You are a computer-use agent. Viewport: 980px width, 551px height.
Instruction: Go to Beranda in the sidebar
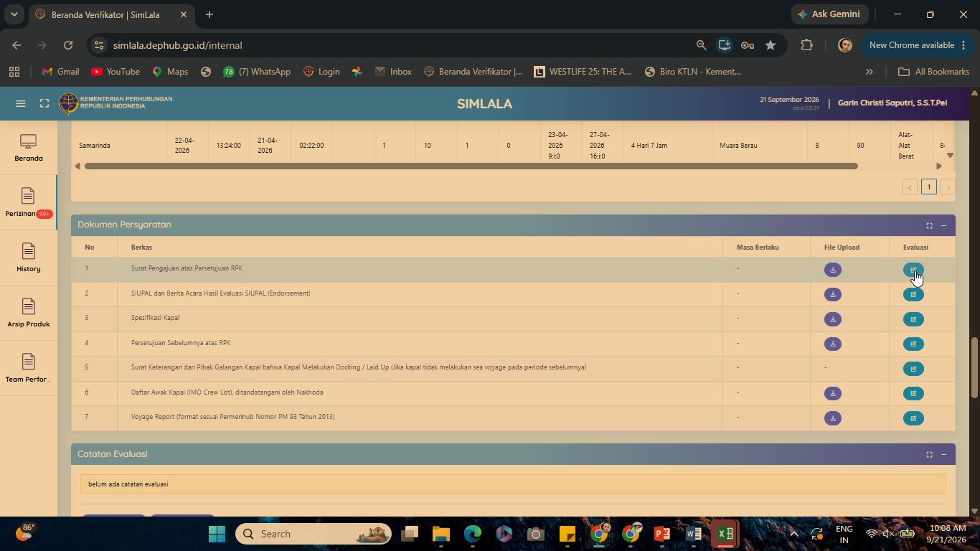point(28,148)
